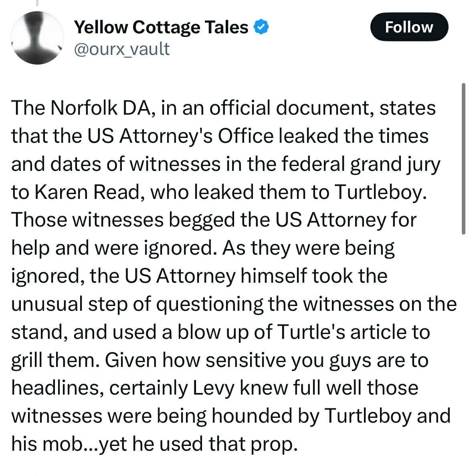Screen dimensions: 469x476
Task: Click the phrase "help and were ignored"
Action: click(x=112, y=249)
